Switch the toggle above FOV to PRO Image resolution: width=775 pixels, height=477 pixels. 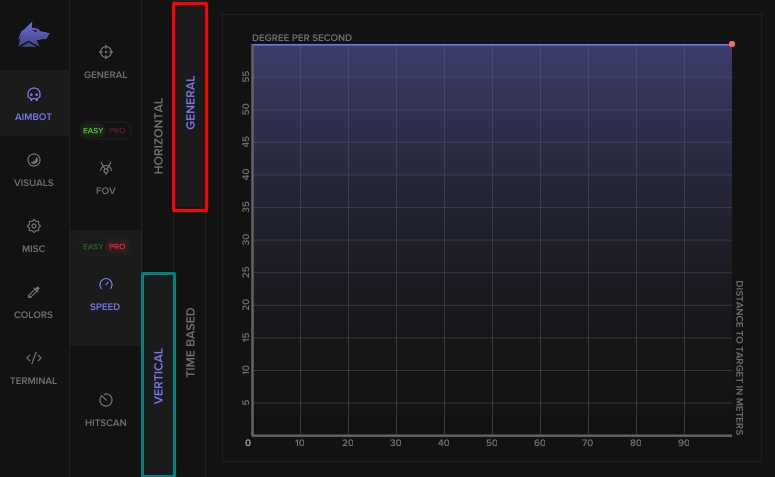[117, 131]
